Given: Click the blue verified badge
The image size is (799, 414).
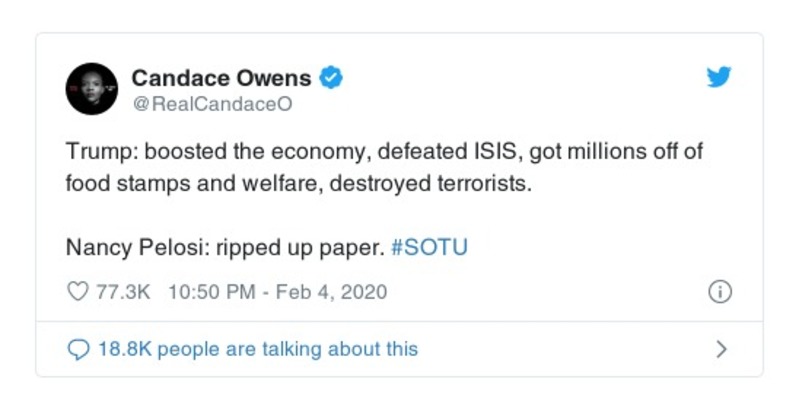Looking at the screenshot, I should 331,77.
